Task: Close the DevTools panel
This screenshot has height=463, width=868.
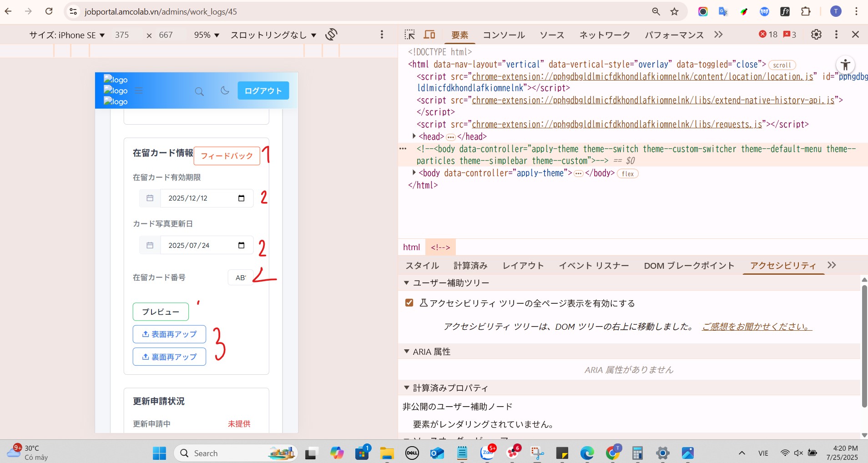Action: [855, 35]
